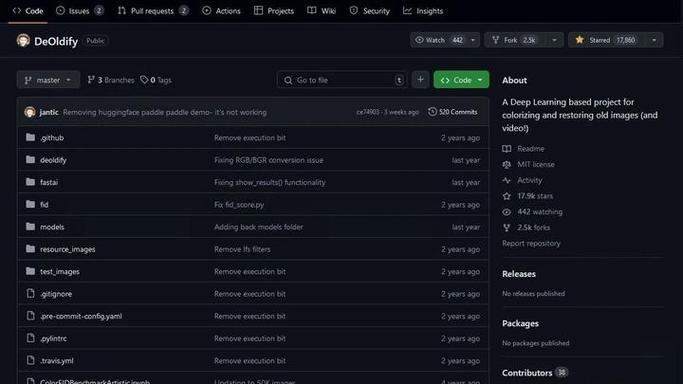Screen dimensions: 683x384
Task: Open the DeOldify repository name link
Action: coord(56,41)
